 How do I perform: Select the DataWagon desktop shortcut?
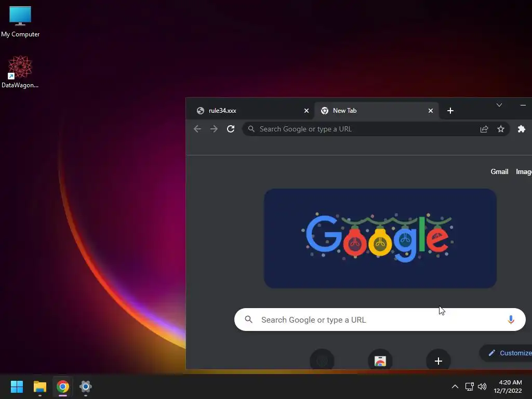coord(20,72)
